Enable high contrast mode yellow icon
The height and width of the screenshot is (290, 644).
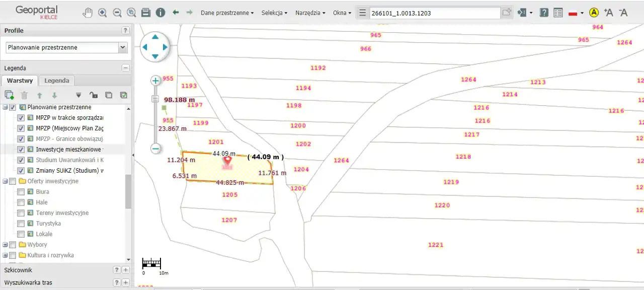[594, 13]
